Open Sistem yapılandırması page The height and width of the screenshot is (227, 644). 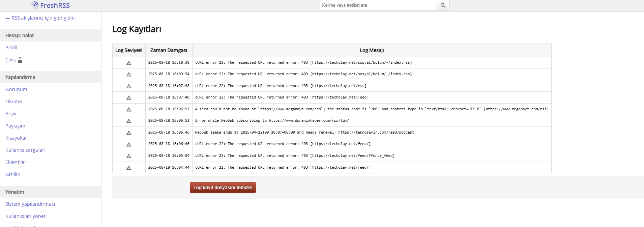tap(30, 204)
